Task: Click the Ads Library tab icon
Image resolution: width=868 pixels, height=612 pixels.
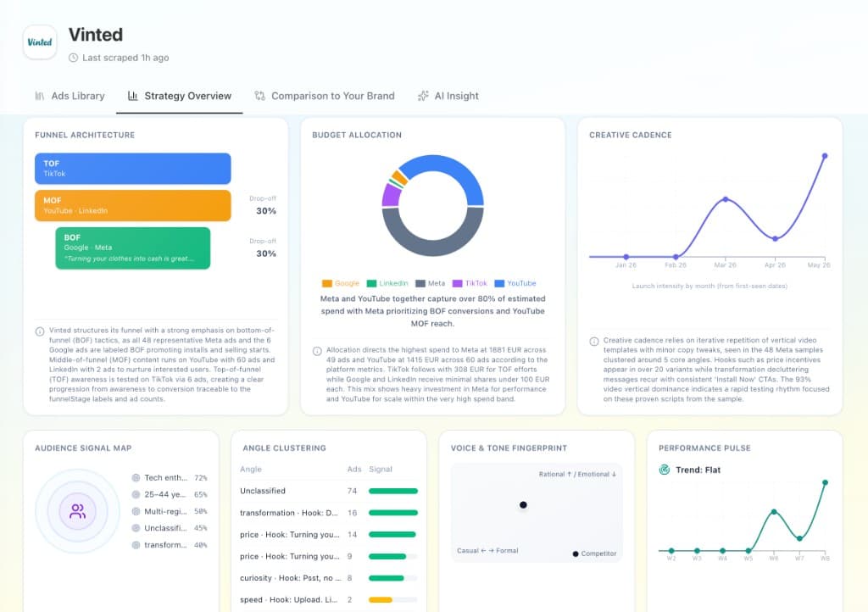Action: pos(40,96)
